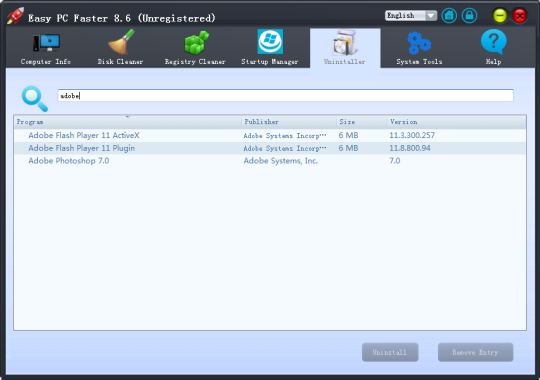Screen dimensions: 540x380
Task: Close the application with the red button
Action: click(x=520, y=16)
